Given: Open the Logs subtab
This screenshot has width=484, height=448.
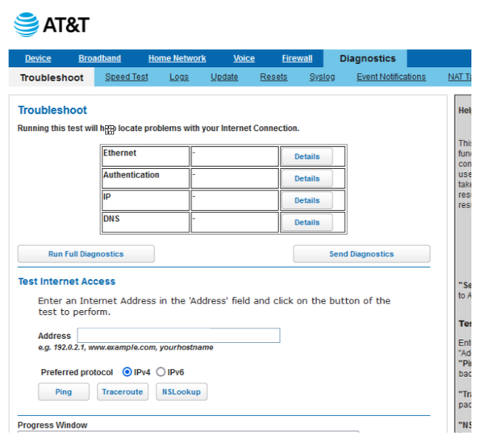Looking at the screenshot, I should [179, 77].
